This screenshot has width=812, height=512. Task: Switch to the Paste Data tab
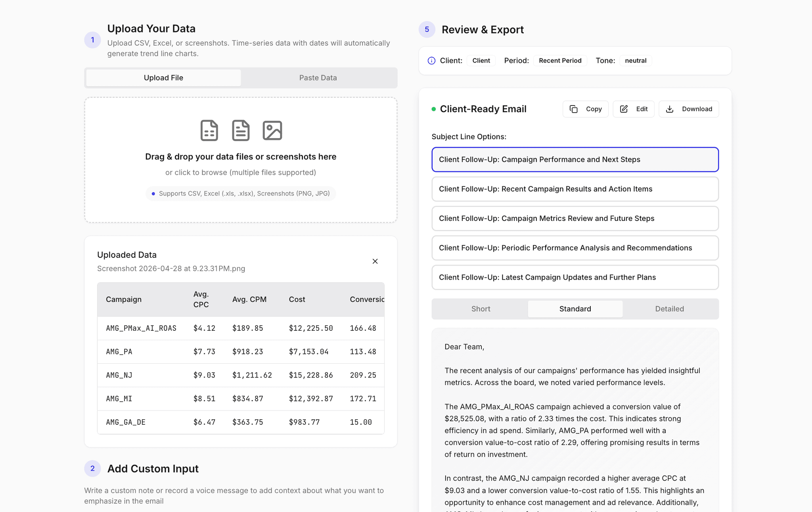point(318,78)
